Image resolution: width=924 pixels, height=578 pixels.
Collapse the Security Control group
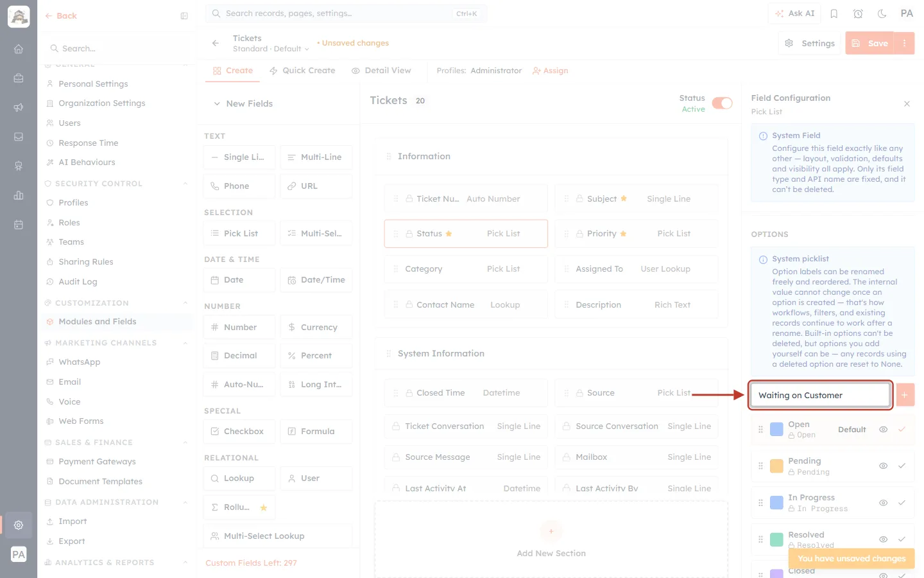point(185,184)
